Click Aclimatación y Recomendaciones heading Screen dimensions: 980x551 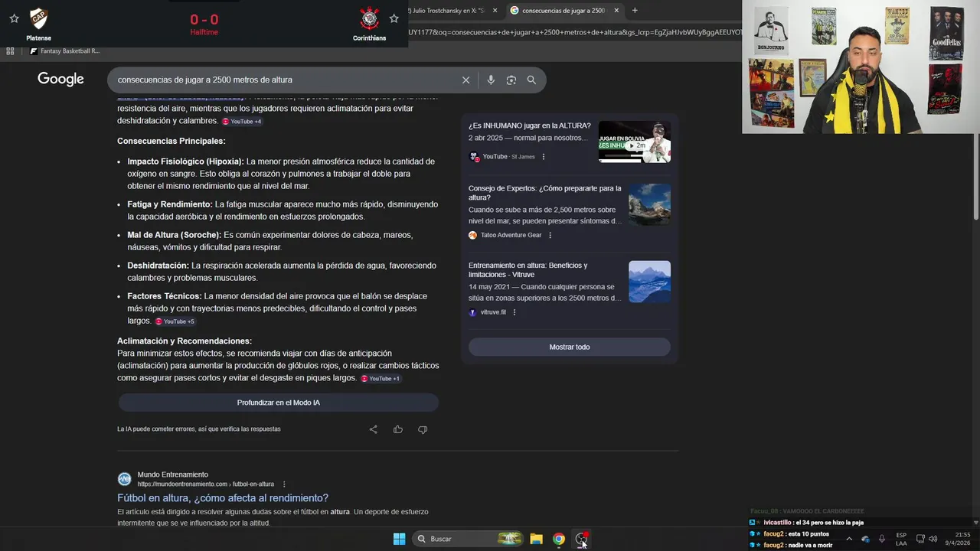(x=185, y=341)
